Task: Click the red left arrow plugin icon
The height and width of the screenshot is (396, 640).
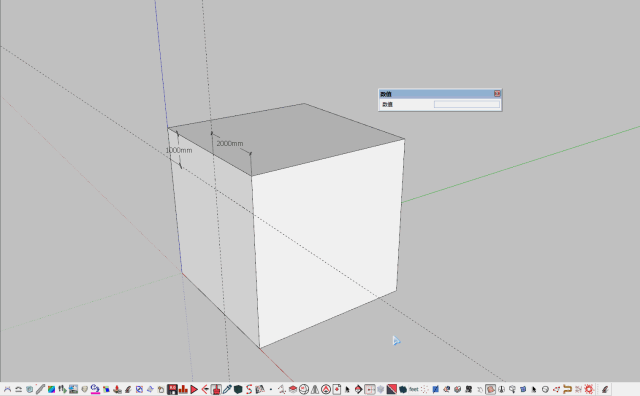Action: click(x=205, y=389)
